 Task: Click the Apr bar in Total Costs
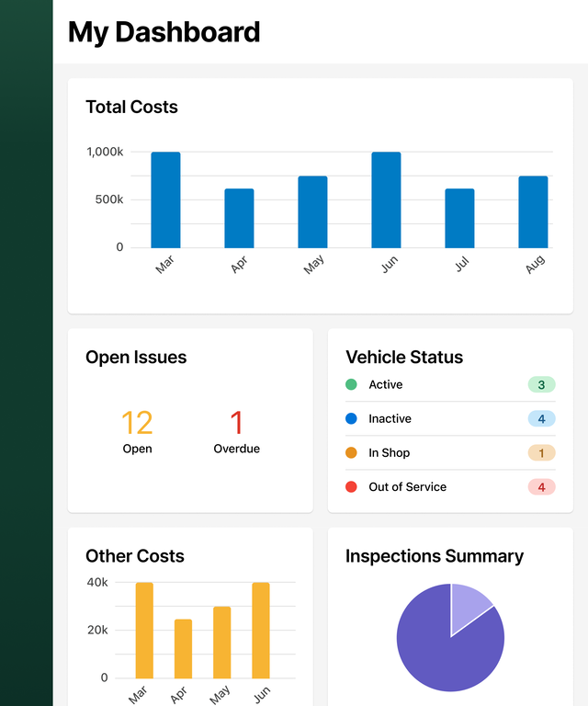(239, 219)
